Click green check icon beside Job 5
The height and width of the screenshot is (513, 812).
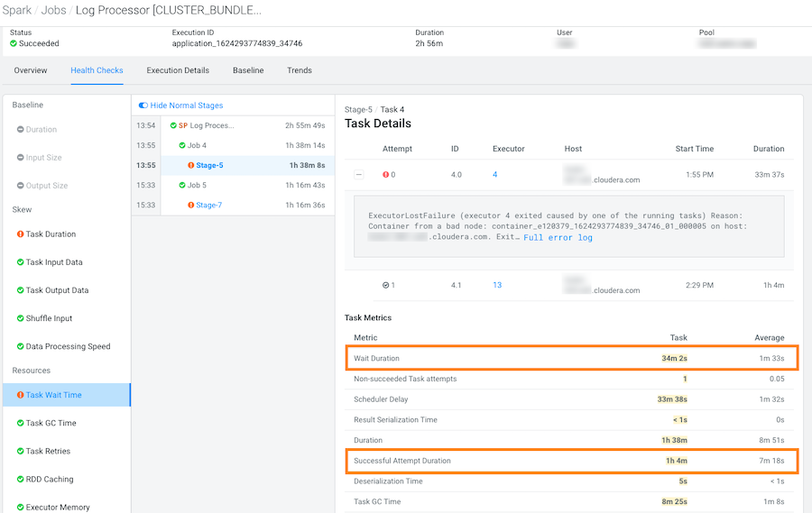pyautogui.click(x=181, y=185)
